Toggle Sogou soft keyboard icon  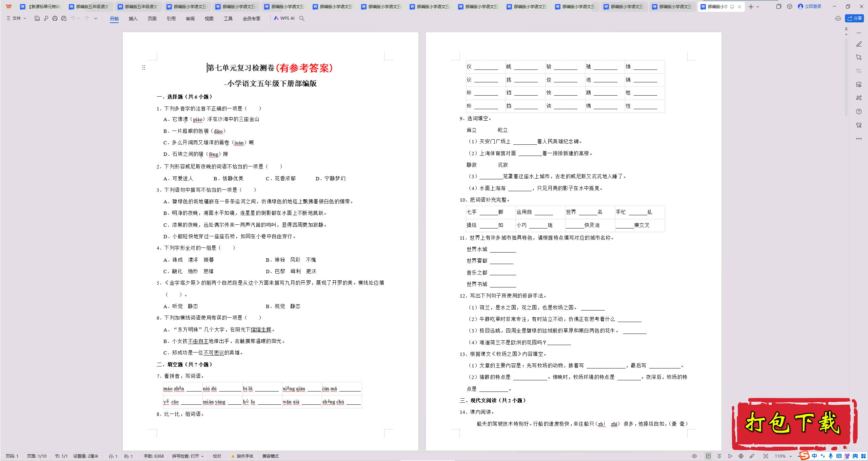pos(839,456)
